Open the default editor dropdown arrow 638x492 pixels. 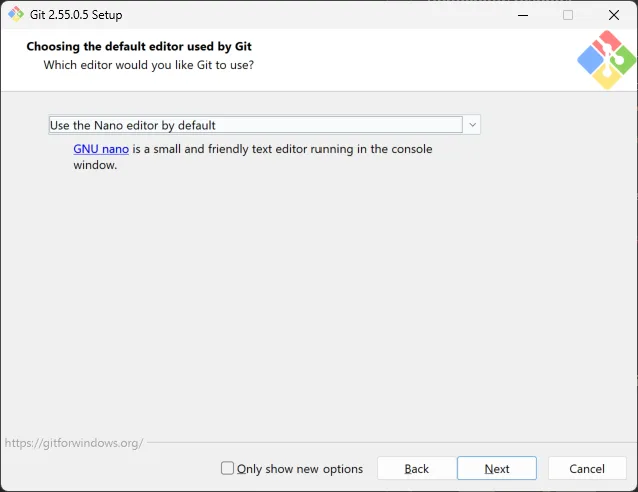point(472,125)
